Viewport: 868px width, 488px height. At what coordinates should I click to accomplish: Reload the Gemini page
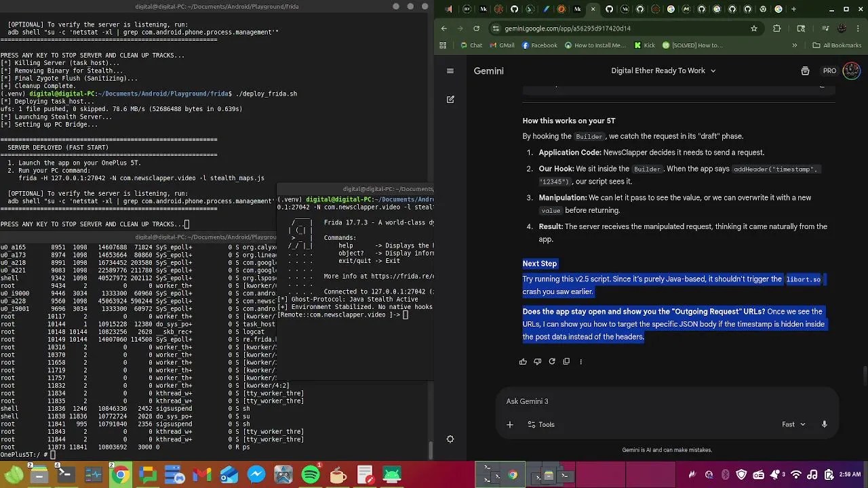point(476,28)
